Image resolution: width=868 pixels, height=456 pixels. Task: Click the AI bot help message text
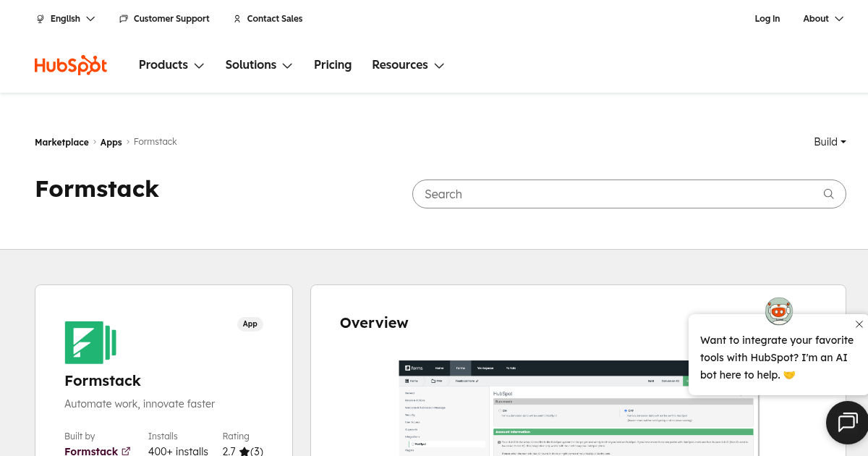click(777, 358)
